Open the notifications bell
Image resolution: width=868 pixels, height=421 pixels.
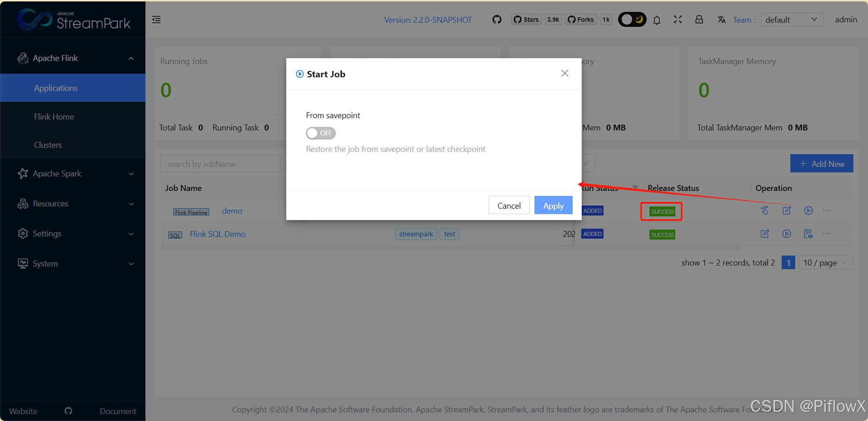pyautogui.click(x=657, y=20)
